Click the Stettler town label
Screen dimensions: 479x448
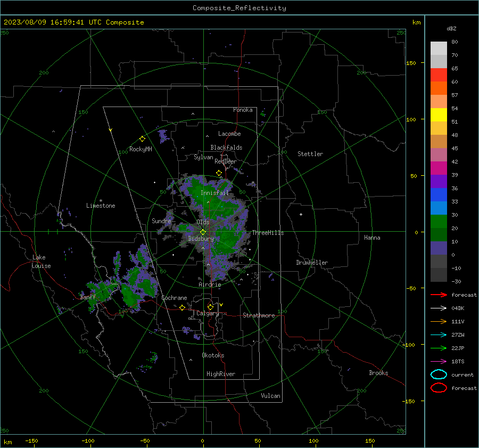[x=310, y=154]
